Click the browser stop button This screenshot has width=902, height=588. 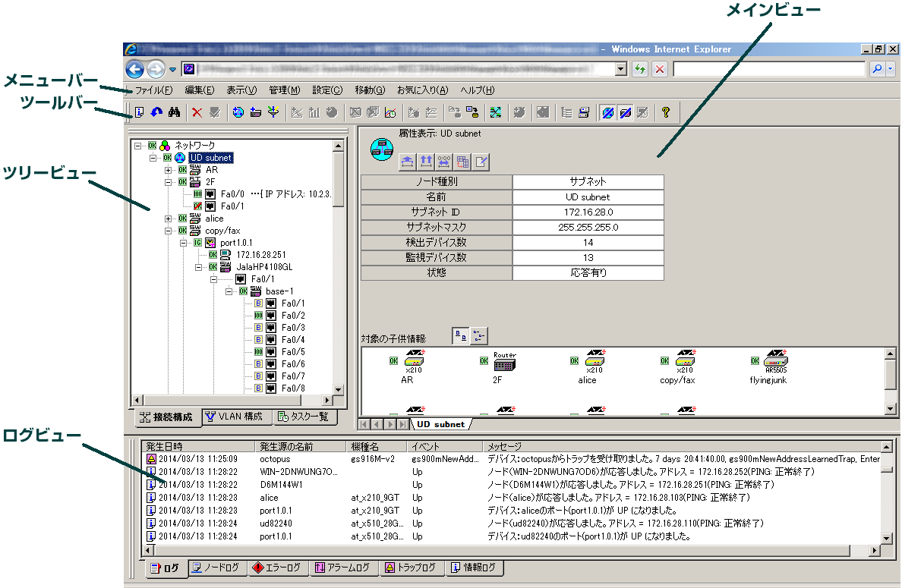[659, 70]
